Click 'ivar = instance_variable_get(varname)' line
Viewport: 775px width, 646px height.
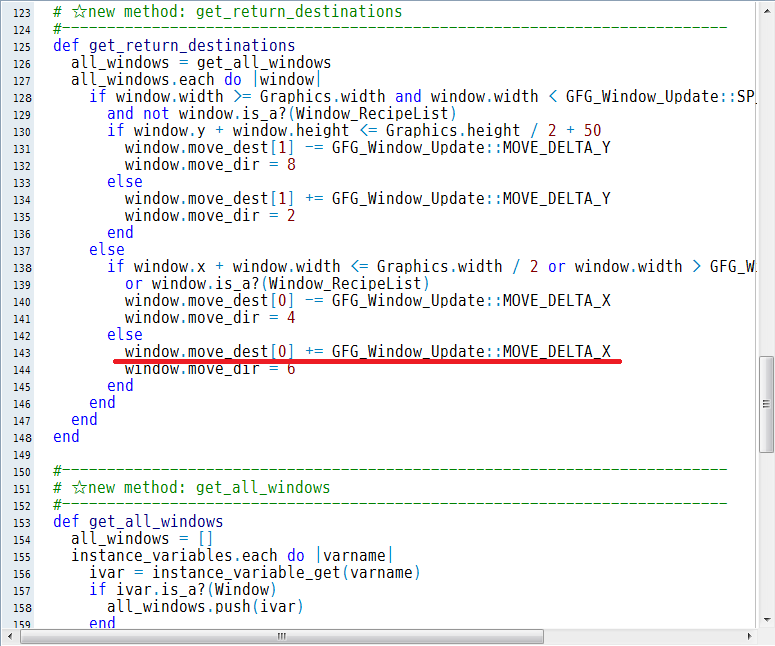pyautogui.click(x=255, y=572)
